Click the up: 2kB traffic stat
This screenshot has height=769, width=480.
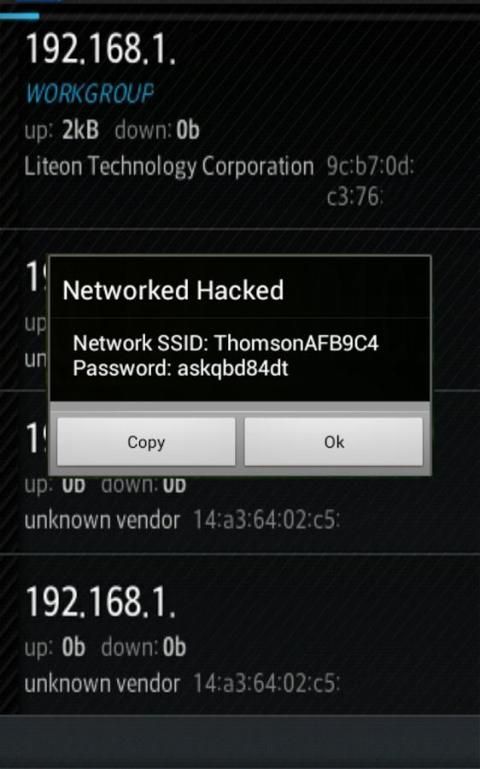click(x=62, y=130)
